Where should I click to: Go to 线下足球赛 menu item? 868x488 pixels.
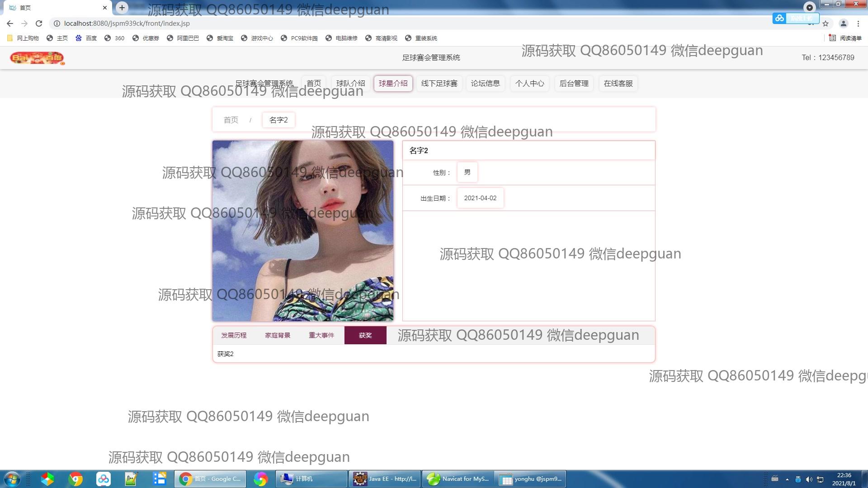point(439,84)
